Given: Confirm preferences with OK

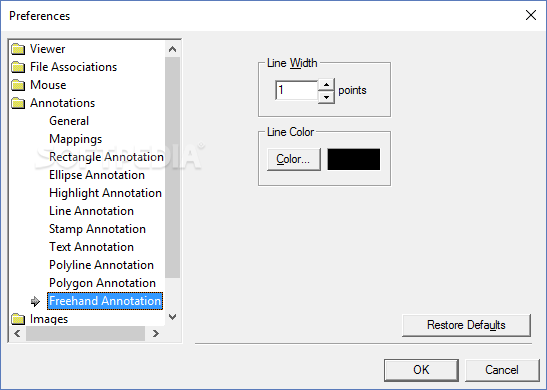Looking at the screenshot, I should (x=421, y=370).
